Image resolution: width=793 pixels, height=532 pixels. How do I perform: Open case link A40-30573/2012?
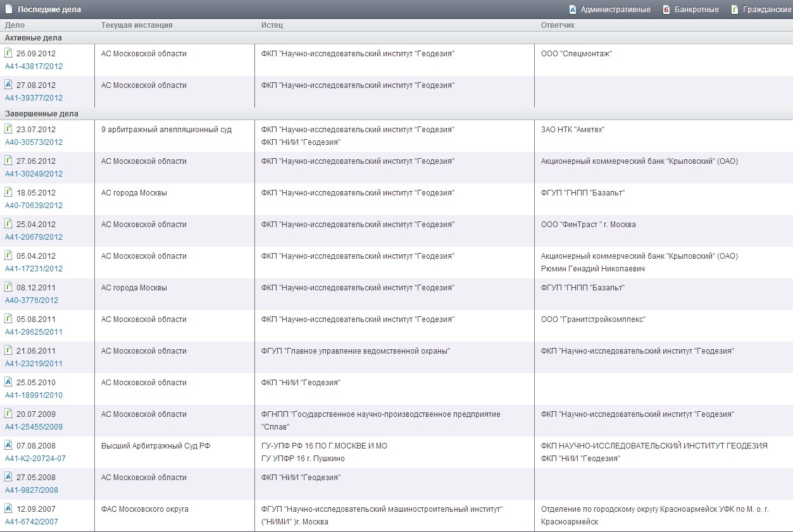(34, 142)
